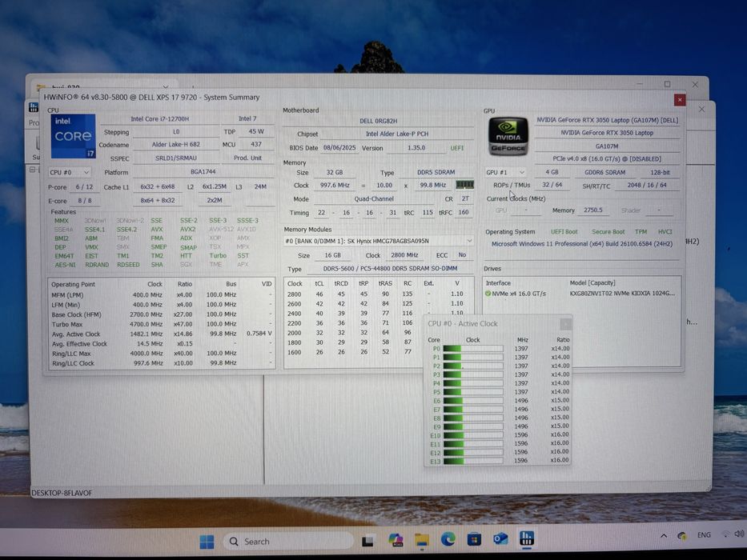
Task: Click the taskbar Search box
Action: (289, 542)
